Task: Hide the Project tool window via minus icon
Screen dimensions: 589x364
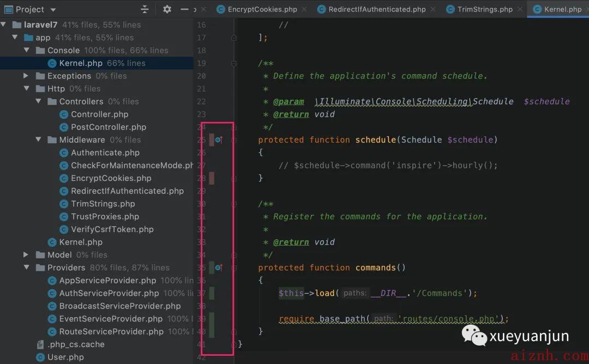Action: 184,9
